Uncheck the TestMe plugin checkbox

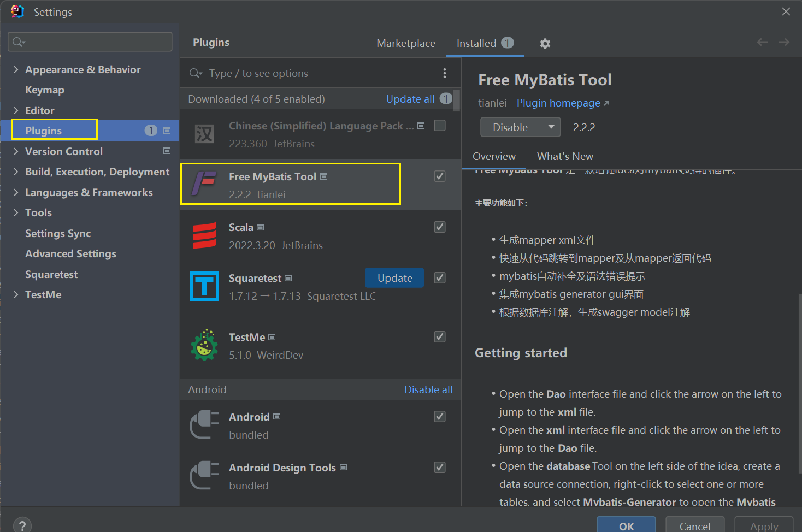tap(440, 336)
